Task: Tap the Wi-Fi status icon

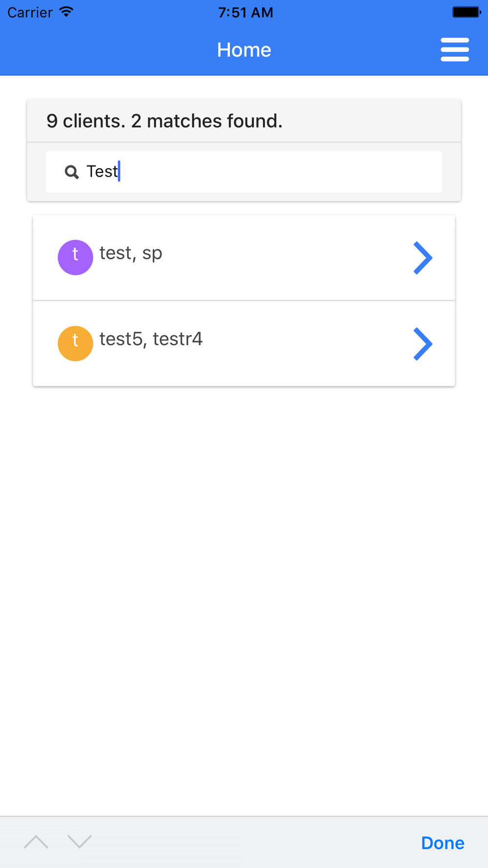Action: pyautogui.click(x=66, y=12)
